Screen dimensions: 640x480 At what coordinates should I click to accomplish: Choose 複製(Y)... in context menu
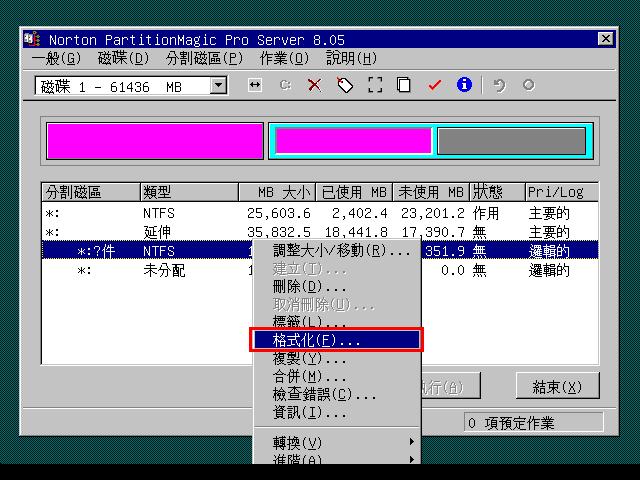click(x=337, y=358)
